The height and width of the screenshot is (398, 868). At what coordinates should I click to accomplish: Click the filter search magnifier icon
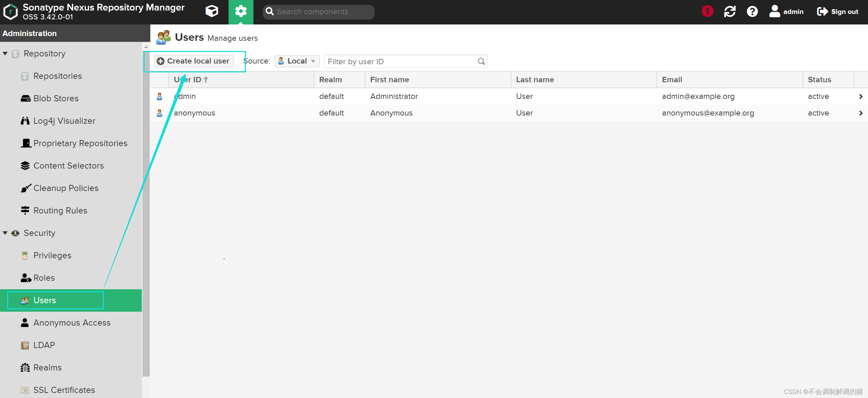(x=481, y=62)
